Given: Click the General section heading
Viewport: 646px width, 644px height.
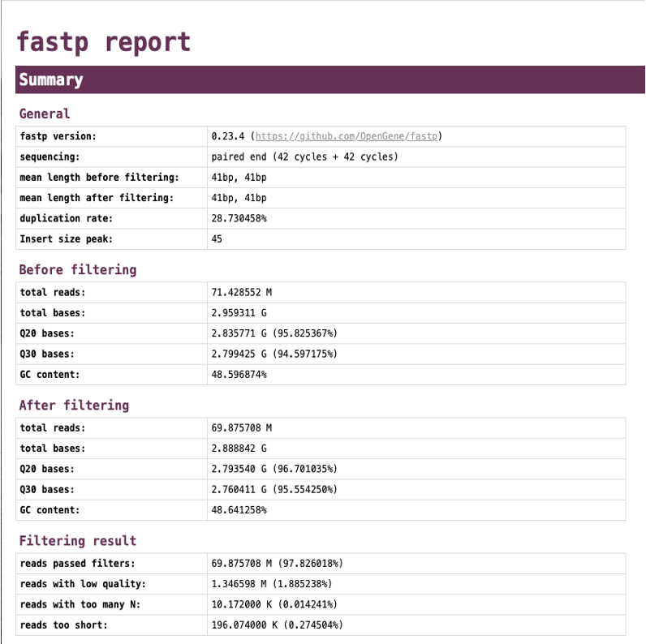Looking at the screenshot, I should pyautogui.click(x=45, y=114).
